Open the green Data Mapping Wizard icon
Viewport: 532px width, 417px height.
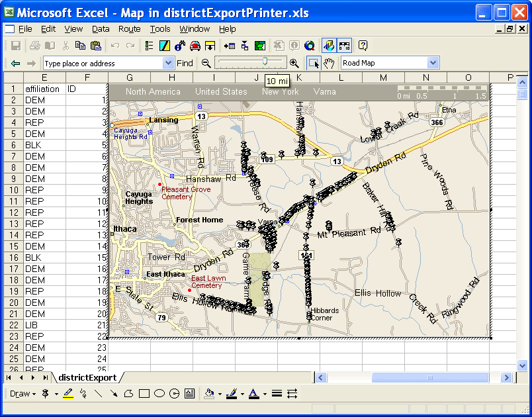(x=260, y=46)
